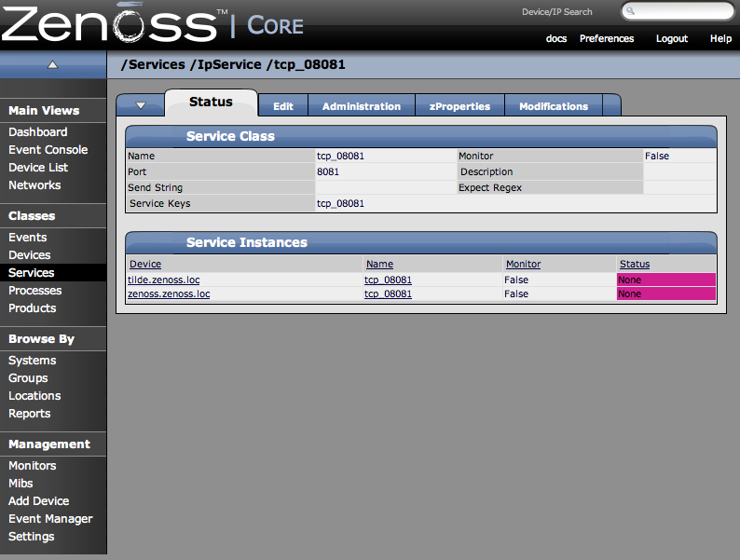Open Devices under Classes
Screen dimensions: 740x560
pos(29,254)
